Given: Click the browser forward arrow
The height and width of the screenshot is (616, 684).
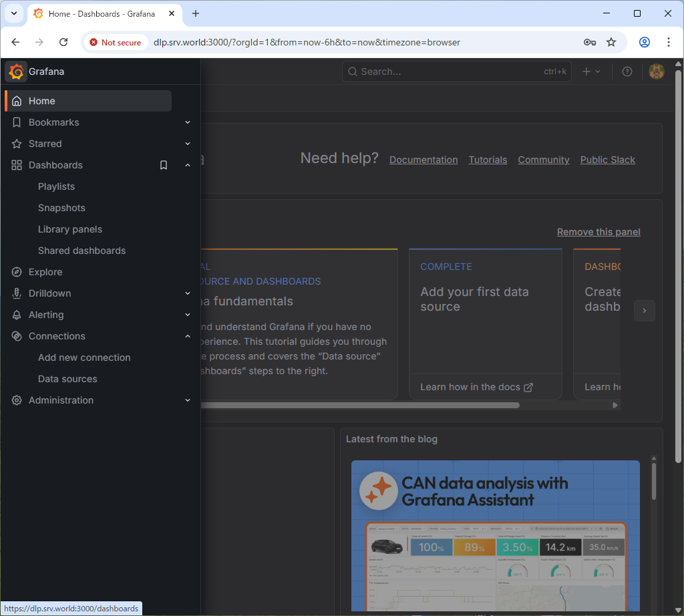Looking at the screenshot, I should point(39,42).
